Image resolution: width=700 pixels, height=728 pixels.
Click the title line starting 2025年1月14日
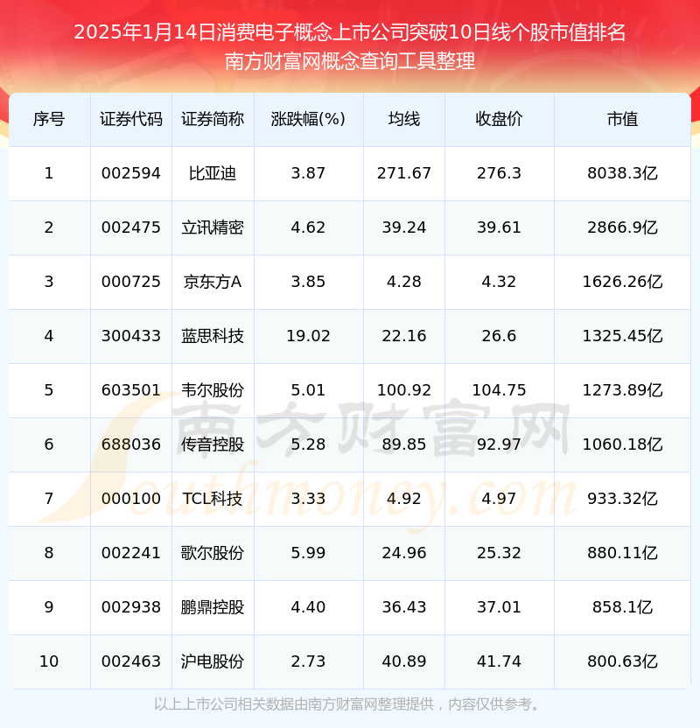[x=349, y=32]
